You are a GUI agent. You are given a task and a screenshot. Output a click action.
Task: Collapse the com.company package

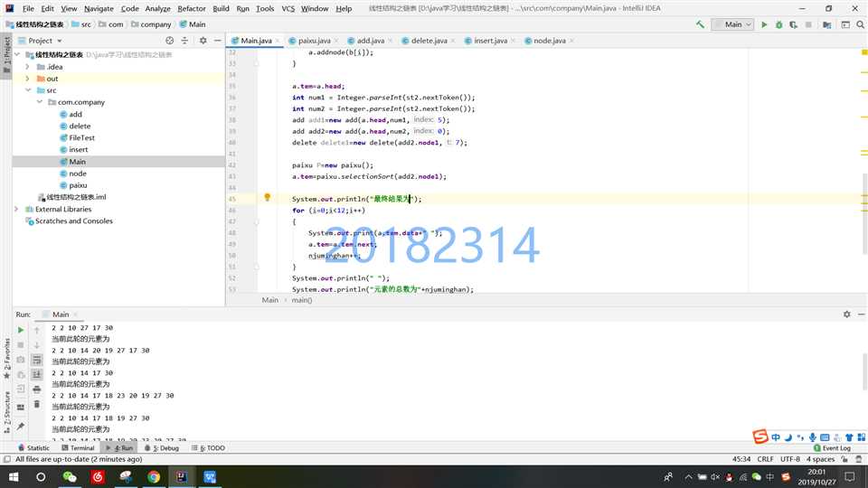click(x=39, y=102)
